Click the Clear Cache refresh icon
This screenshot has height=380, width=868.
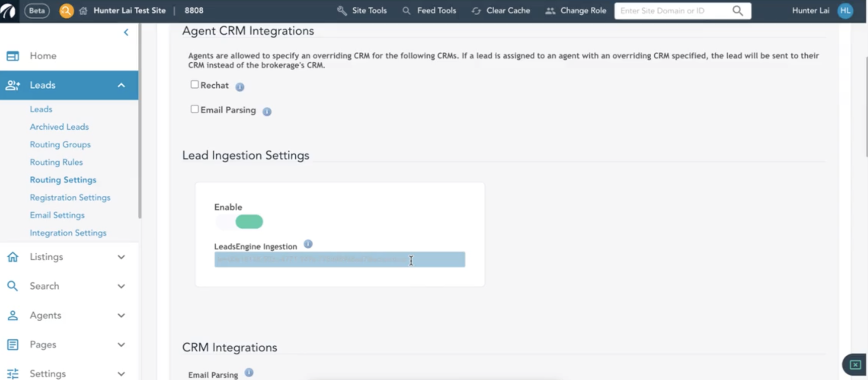click(476, 11)
